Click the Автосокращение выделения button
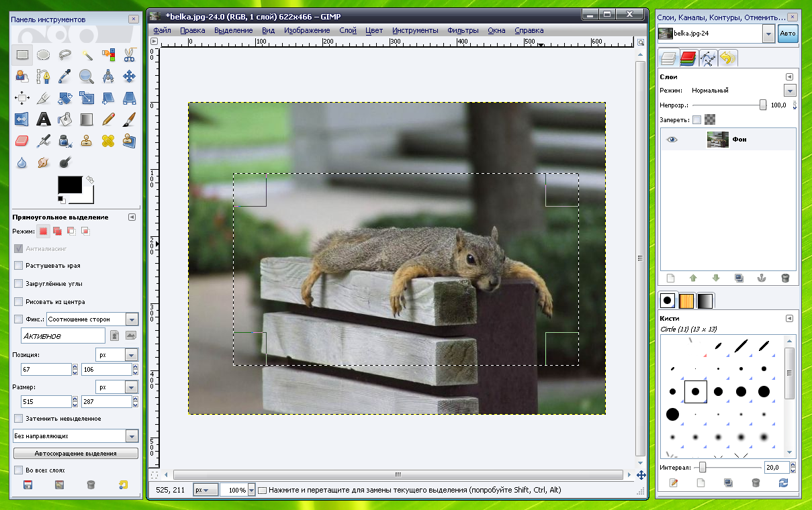Screen dimensions: 812x510 76,454
